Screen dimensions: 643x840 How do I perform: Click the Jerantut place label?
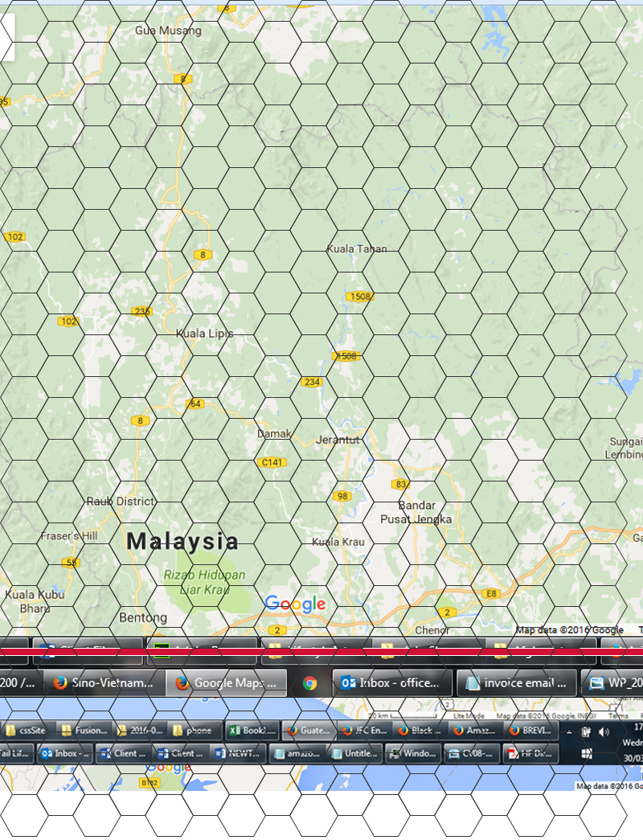[338, 440]
